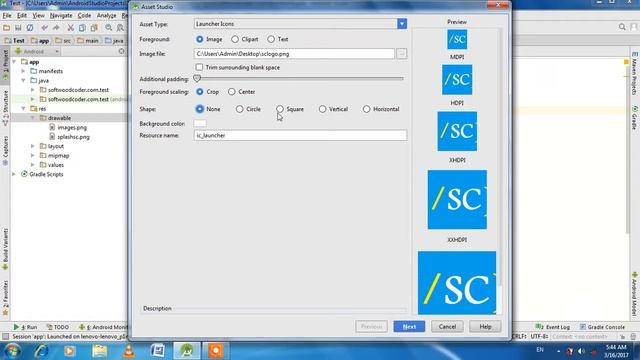
Task: Expand Gradle Scripts node
Action: tap(15, 174)
